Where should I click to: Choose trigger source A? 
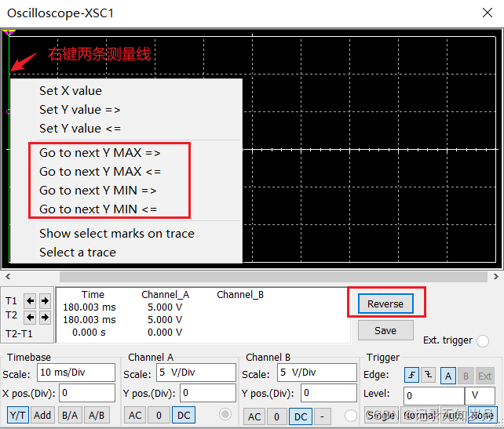(x=447, y=376)
